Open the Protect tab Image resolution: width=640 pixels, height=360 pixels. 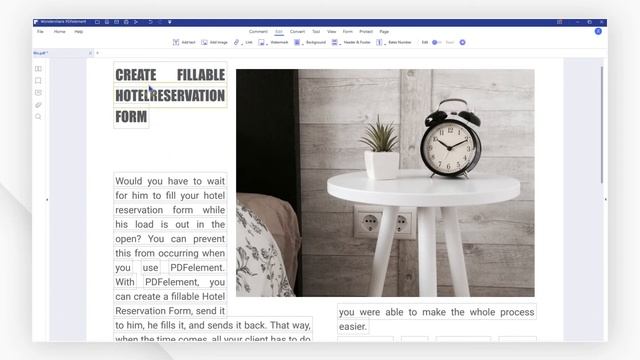pos(366,31)
